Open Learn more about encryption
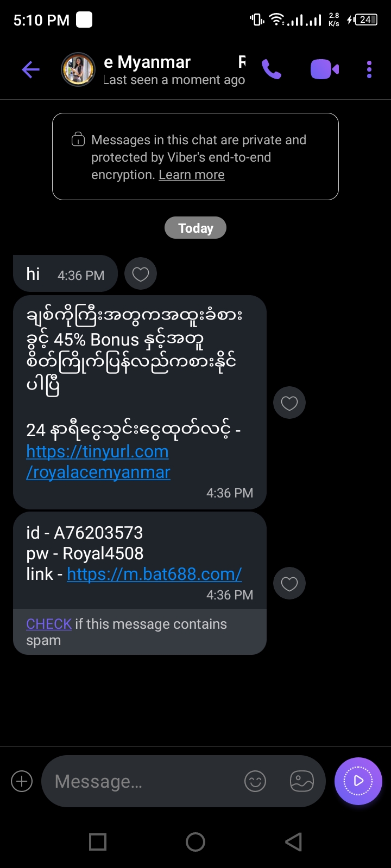Image resolution: width=391 pixels, height=868 pixels. pyautogui.click(x=192, y=175)
